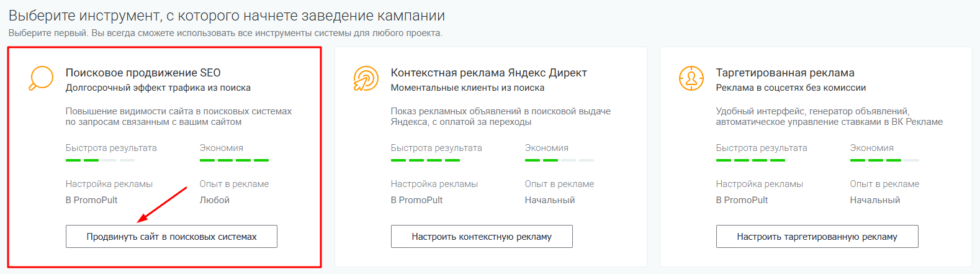Click the Yandex Direct target icon
980x274 pixels.
(x=366, y=78)
